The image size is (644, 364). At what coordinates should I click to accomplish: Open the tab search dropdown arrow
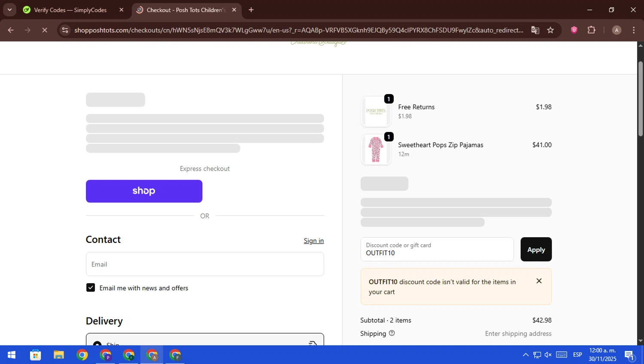click(x=9, y=9)
